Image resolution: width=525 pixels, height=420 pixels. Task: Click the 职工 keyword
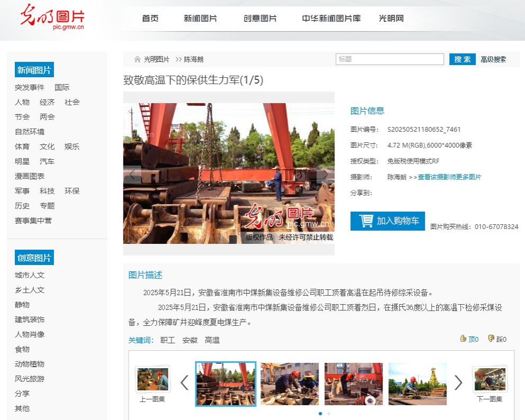tap(168, 340)
